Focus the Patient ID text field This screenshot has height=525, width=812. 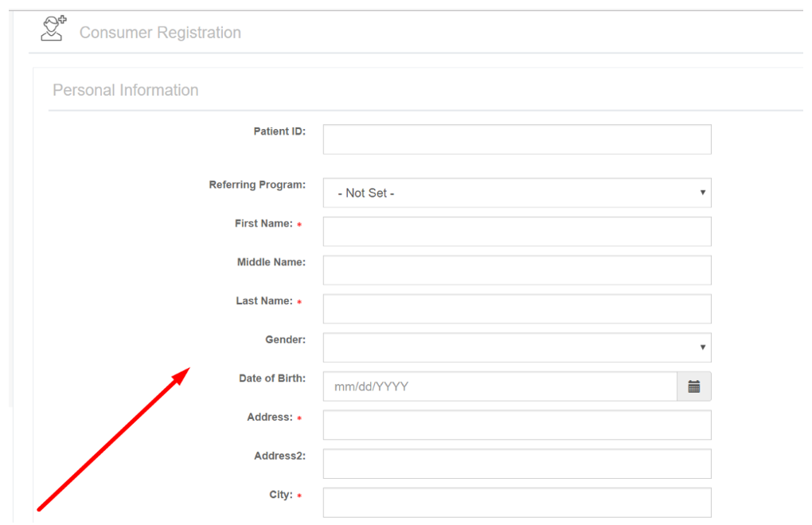[x=517, y=139]
